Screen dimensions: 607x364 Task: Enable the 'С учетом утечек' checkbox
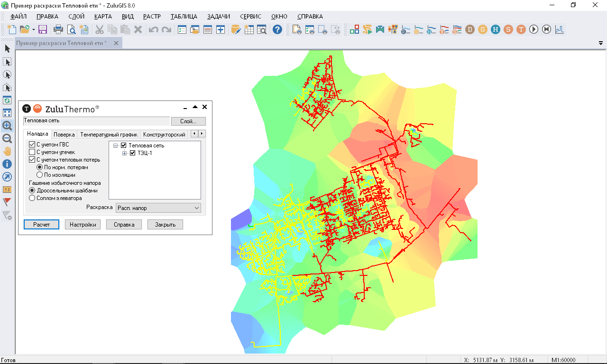pos(32,152)
